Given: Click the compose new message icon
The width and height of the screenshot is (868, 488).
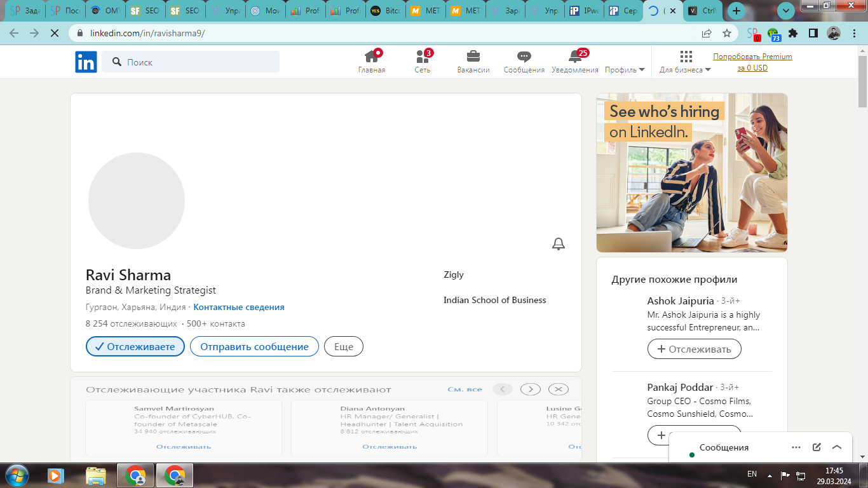Looking at the screenshot, I should click(817, 447).
